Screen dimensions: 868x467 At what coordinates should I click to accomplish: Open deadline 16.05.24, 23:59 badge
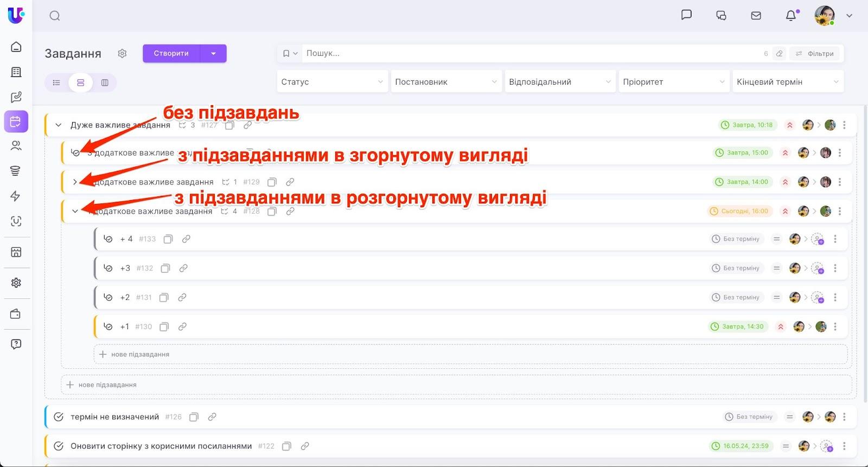click(741, 446)
